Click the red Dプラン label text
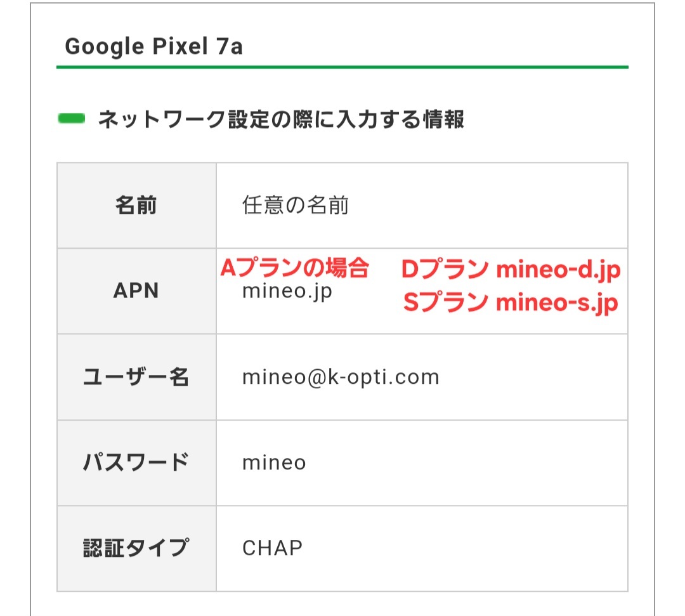The width and height of the screenshot is (685, 616). pyautogui.click(x=444, y=270)
